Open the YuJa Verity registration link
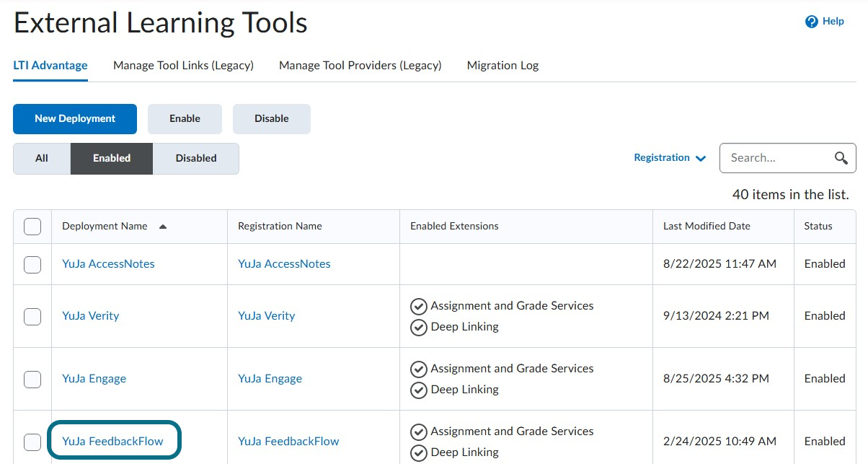This screenshot has width=868, height=464. (266, 316)
